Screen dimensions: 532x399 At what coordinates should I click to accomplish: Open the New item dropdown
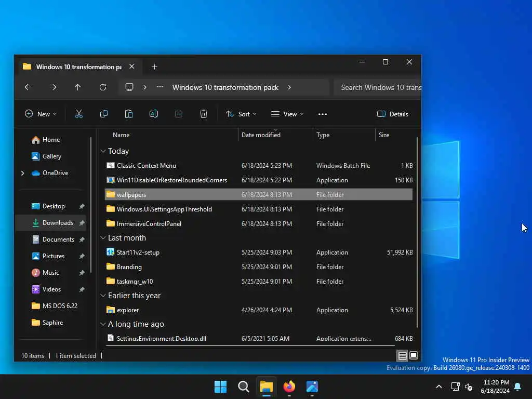click(x=41, y=114)
